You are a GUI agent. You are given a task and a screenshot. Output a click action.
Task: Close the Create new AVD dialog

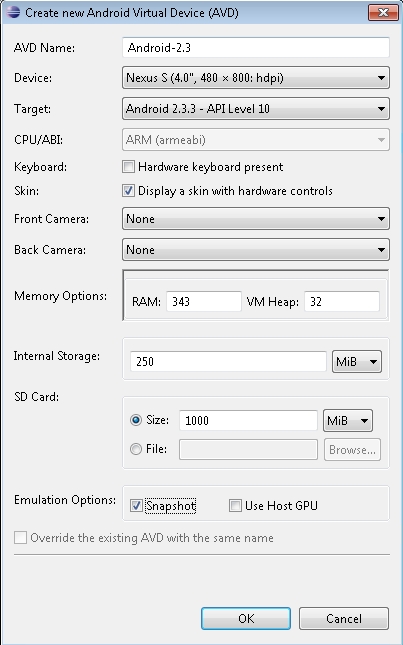coord(383,12)
